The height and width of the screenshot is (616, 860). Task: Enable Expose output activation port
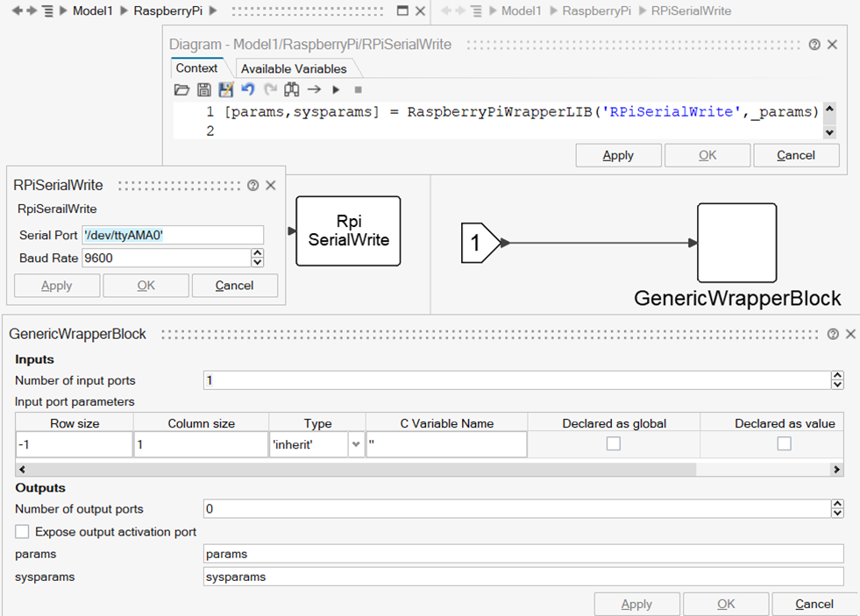[x=23, y=532]
